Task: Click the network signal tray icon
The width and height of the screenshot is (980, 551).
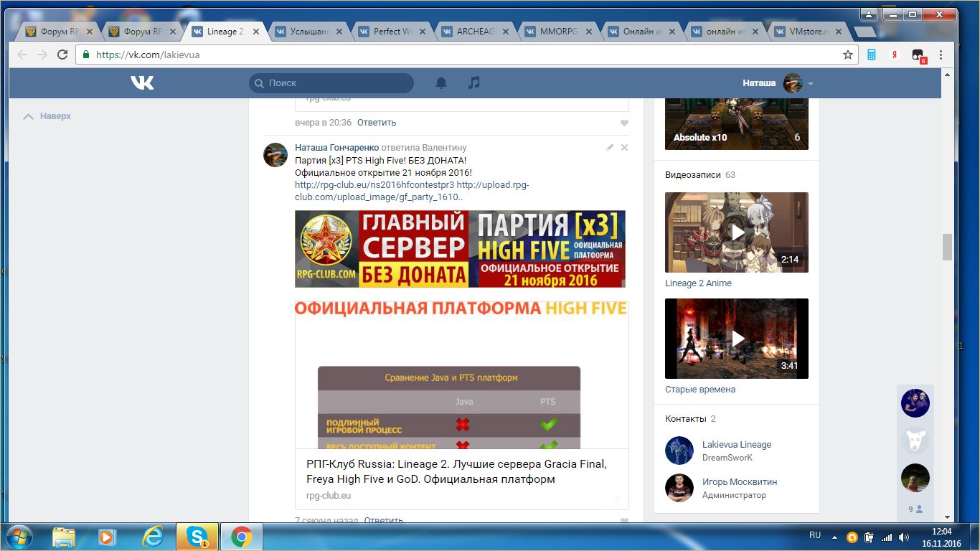Action: click(887, 537)
